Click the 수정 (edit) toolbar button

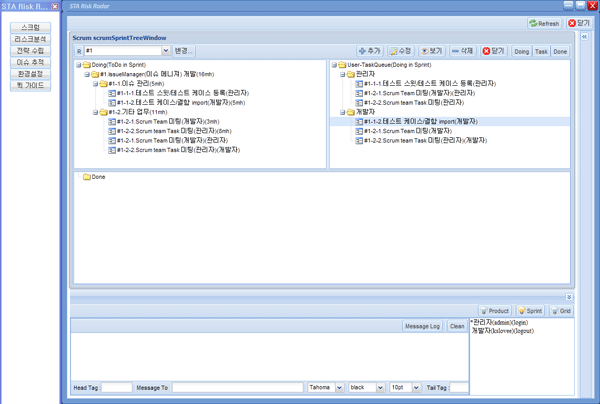pos(400,51)
